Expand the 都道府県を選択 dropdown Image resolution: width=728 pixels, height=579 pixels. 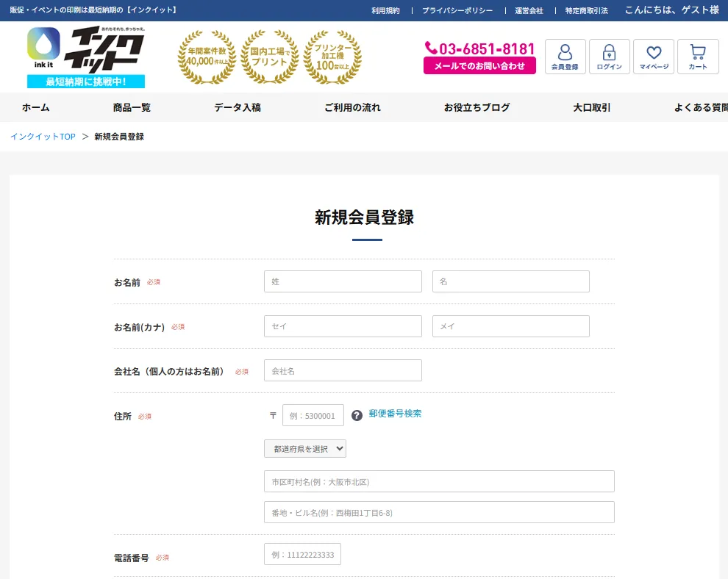pyautogui.click(x=304, y=448)
